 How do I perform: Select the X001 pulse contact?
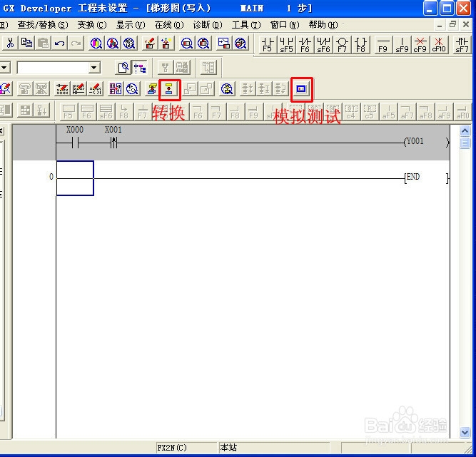pos(113,142)
